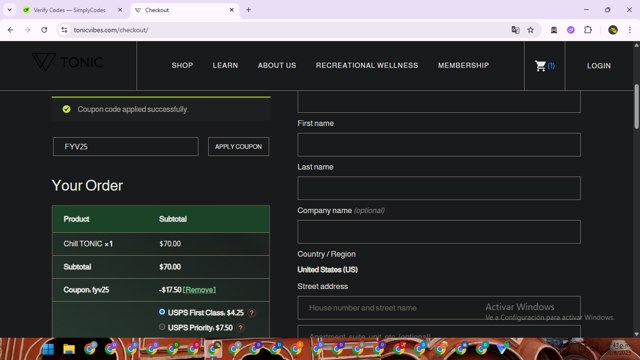Open the ABOUT US menu
Image resolution: width=640 pixels, height=360 pixels.
click(277, 65)
